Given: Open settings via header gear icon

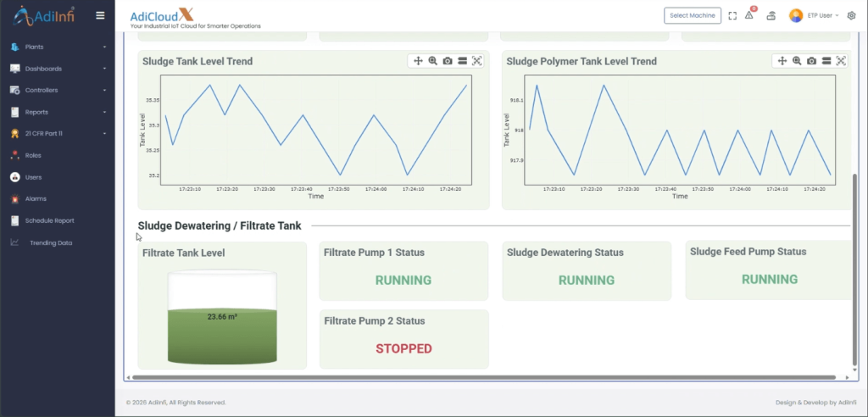Looking at the screenshot, I should click(x=851, y=15).
